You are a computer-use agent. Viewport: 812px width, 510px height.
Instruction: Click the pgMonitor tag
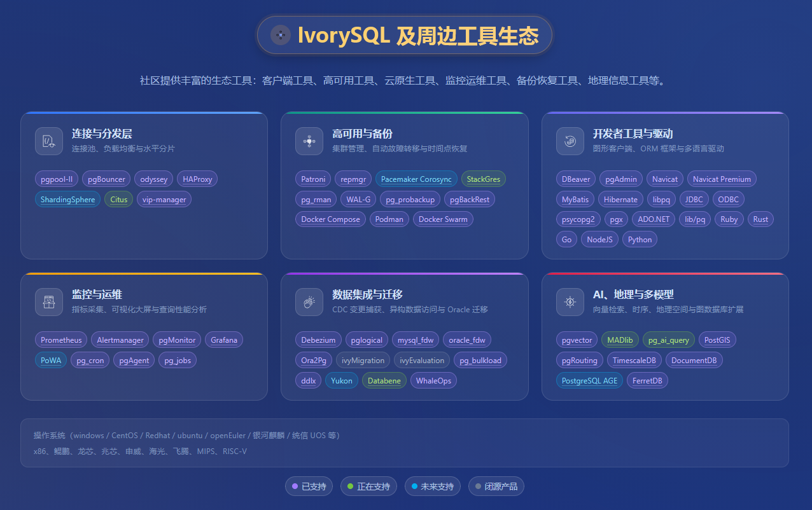coord(178,340)
